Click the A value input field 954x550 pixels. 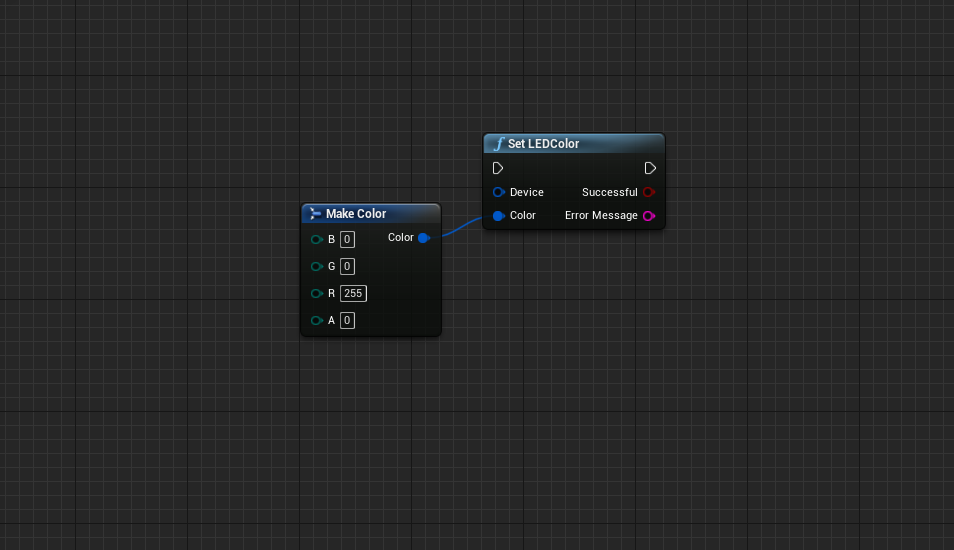pos(347,321)
